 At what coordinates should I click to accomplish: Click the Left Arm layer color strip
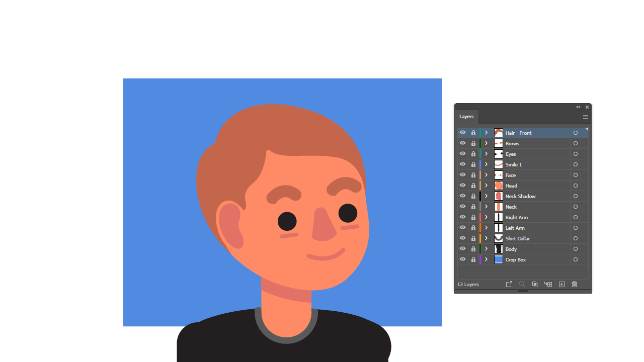tap(480, 228)
